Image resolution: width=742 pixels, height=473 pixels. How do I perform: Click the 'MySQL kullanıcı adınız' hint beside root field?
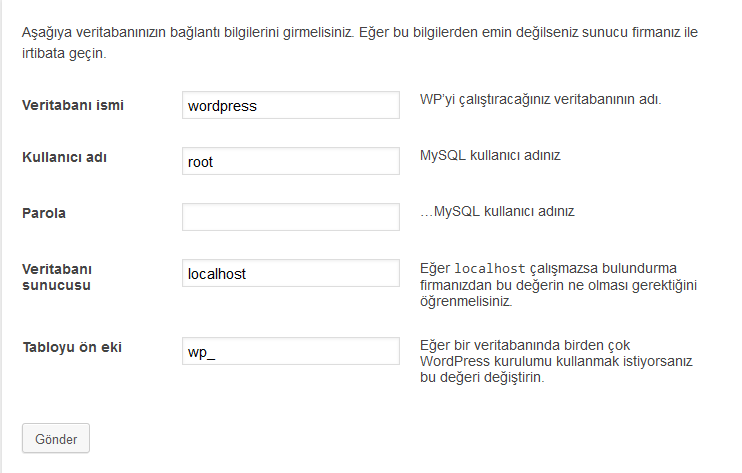tap(490, 156)
